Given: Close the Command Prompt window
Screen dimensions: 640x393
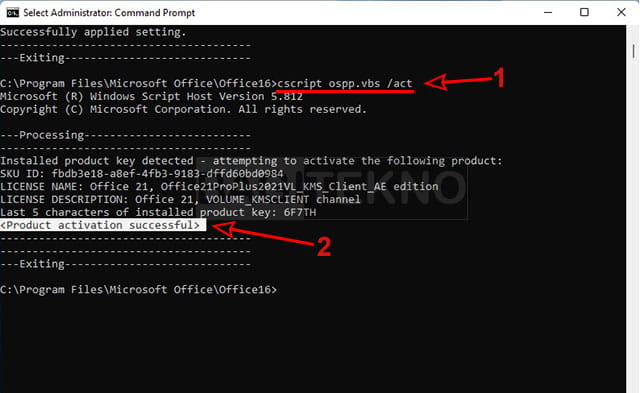Looking at the screenshot, I should point(621,12).
